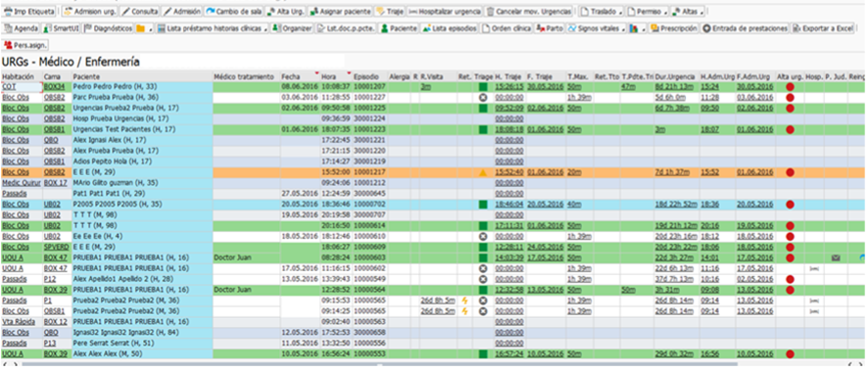Open Lst.doc.p.pcte. document list
This screenshot has width=868, height=372.
coord(346,28)
